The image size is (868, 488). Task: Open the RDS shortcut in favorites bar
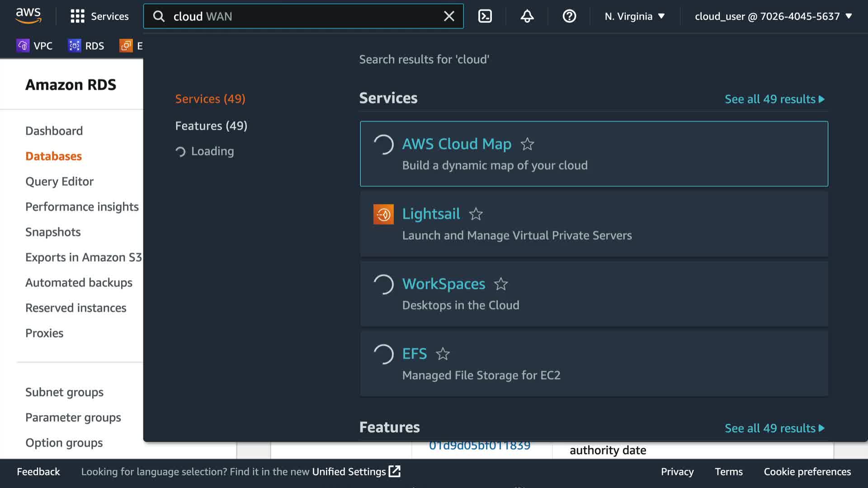(86, 46)
